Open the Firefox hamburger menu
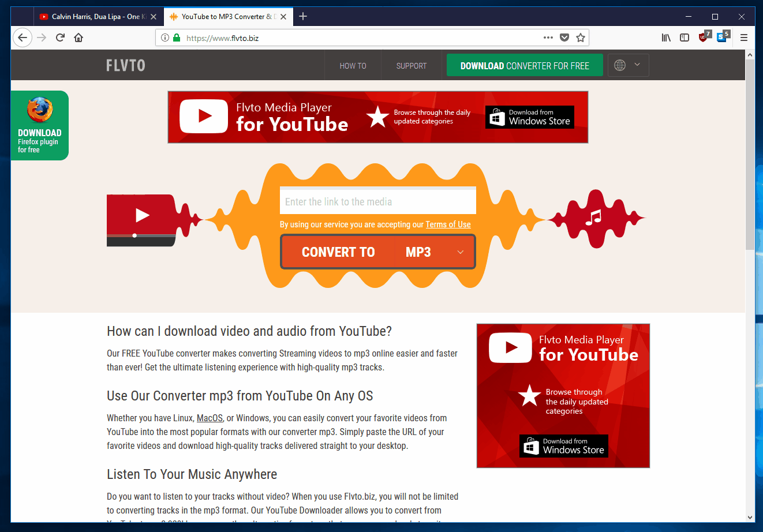This screenshot has height=532, width=763. pos(744,38)
